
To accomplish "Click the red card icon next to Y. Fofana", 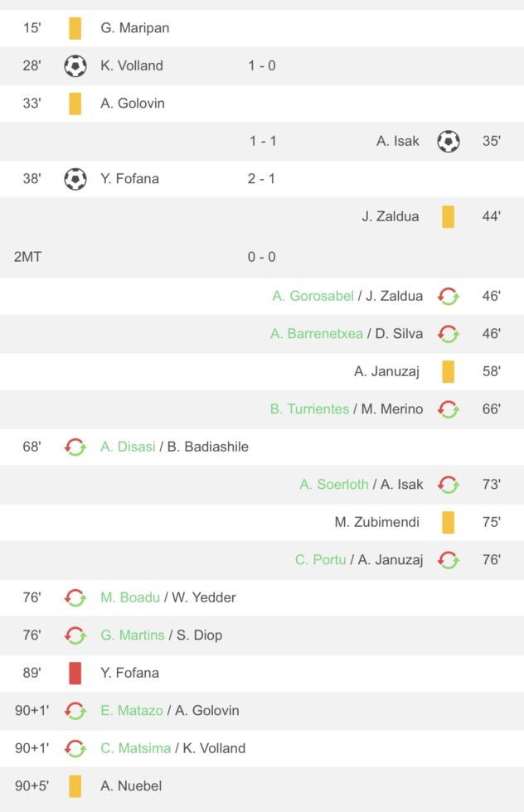I will 75,673.
